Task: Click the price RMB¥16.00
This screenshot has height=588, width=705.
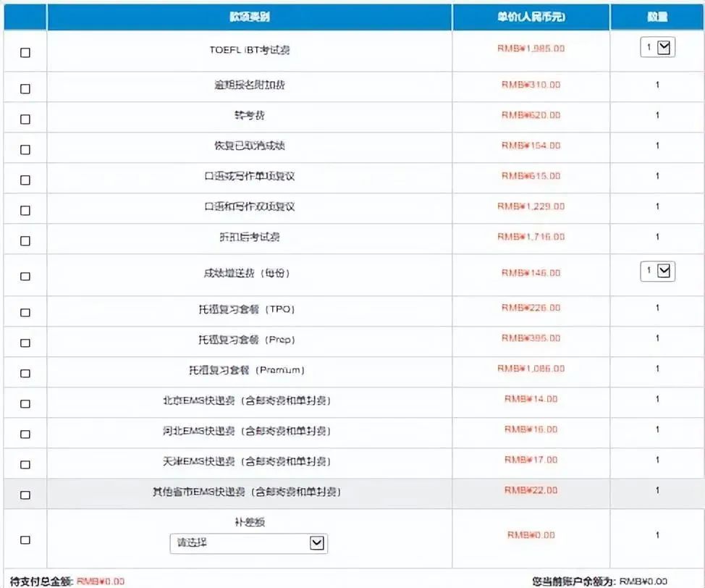Action: [x=531, y=429]
